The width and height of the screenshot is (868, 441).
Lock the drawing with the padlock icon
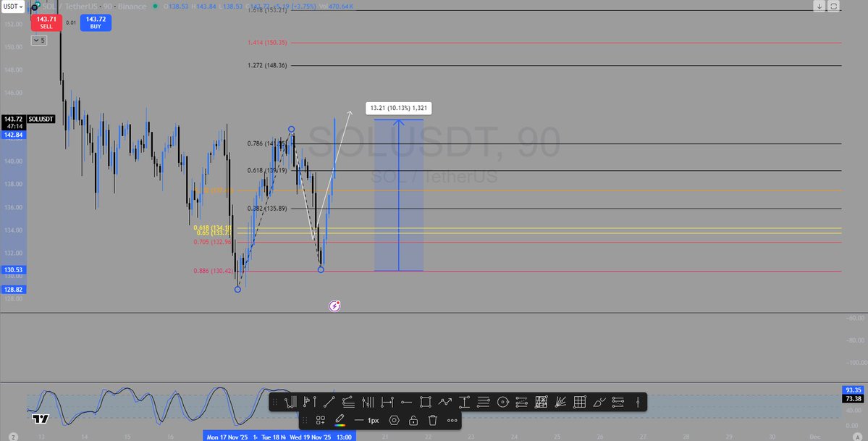[413, 420]
